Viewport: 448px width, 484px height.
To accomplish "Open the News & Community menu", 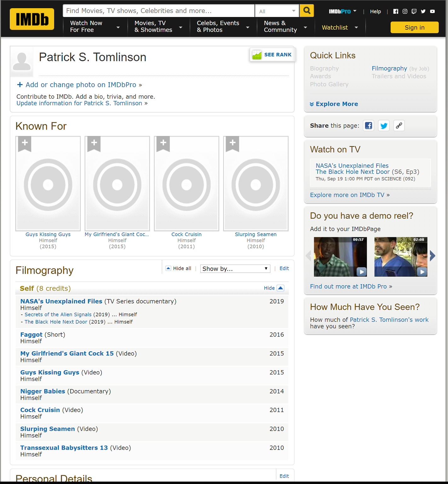I will click(285, 26).
